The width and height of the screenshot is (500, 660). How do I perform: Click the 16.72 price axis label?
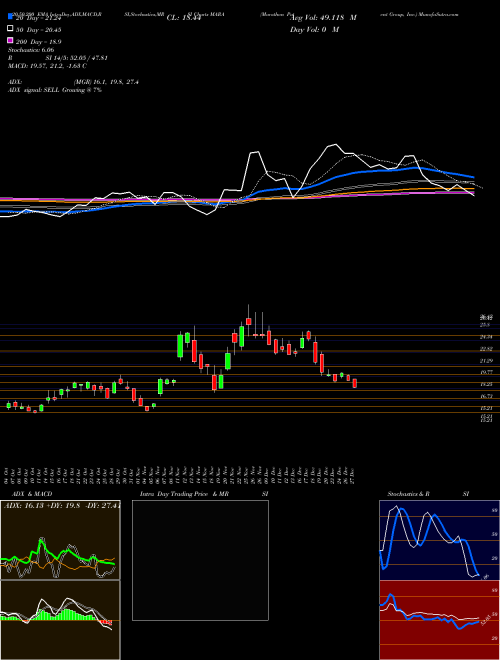tap(486, 396)
